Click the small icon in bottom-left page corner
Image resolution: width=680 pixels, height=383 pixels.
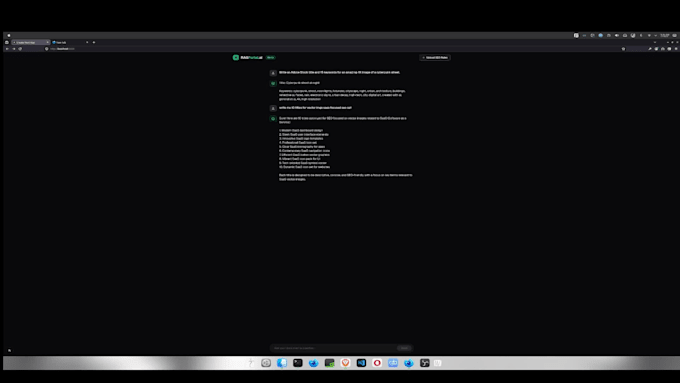pos(9,350)
